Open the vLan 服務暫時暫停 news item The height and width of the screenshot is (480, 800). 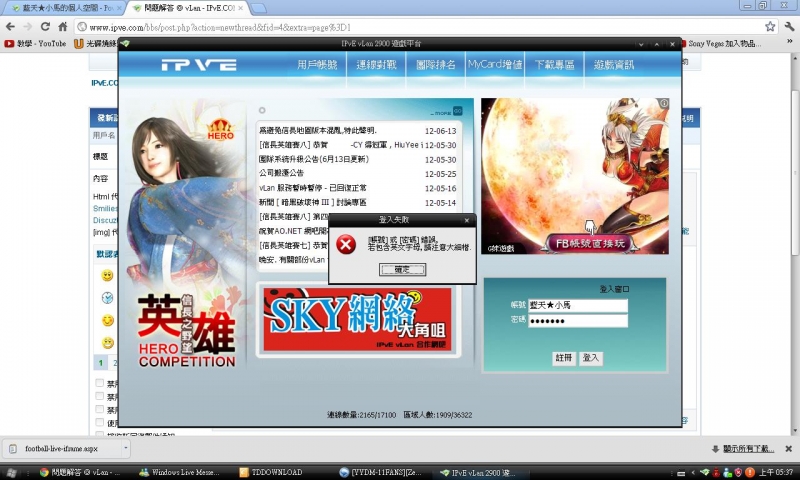point(358,188)
